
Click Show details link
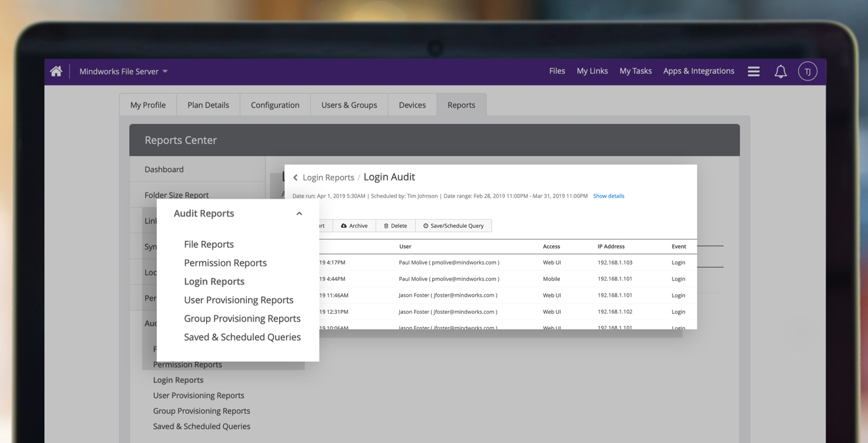point(609,196)
